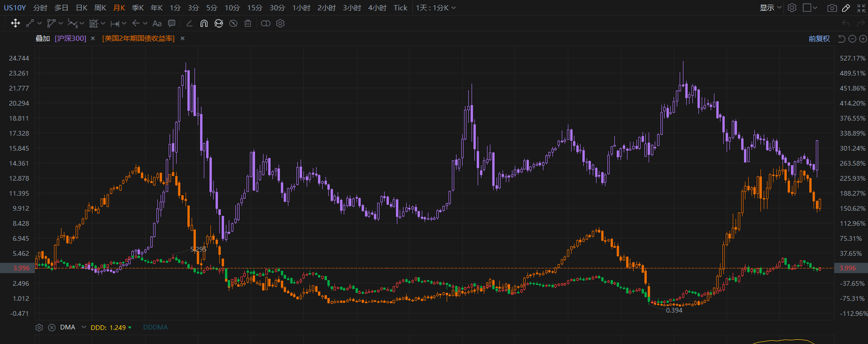
Task: Click the US10Y symbol name
Action: [16, 8]
